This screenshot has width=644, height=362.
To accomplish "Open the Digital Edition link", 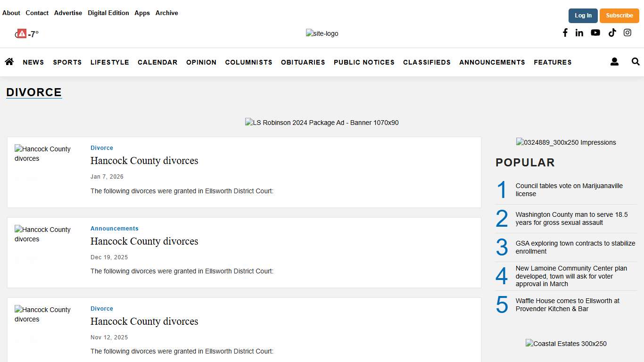I will (108, 13).
